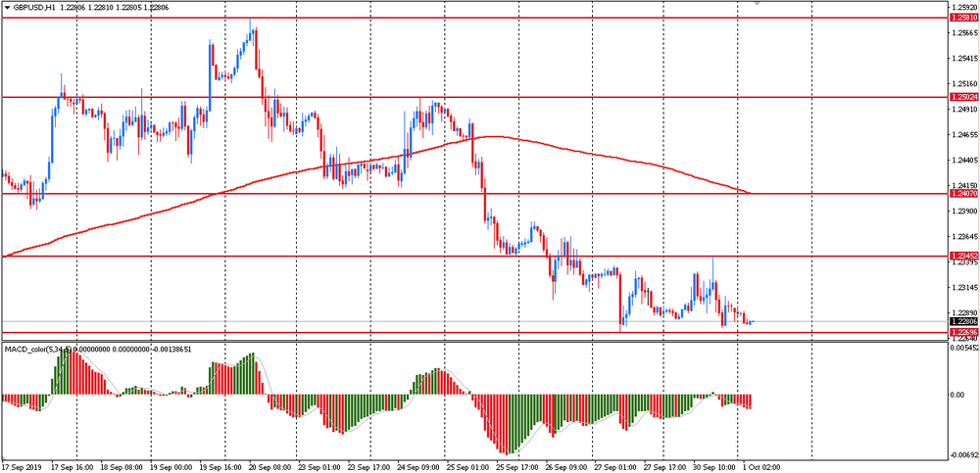Click the 25 Sep 01:00 time label
The width and height of the screenshot is (980, 473).
[x=468, y=467]
